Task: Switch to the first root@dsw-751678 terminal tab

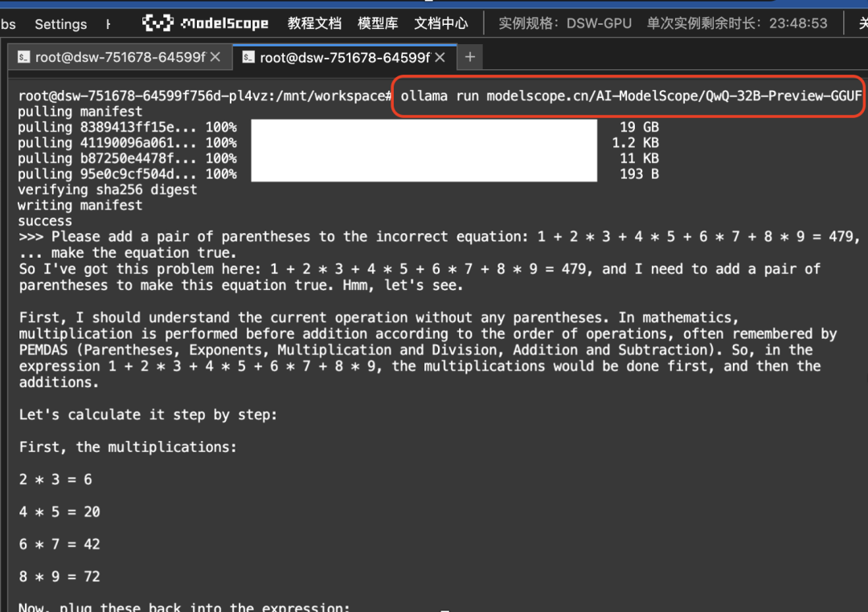Action: tap(120, 57)
